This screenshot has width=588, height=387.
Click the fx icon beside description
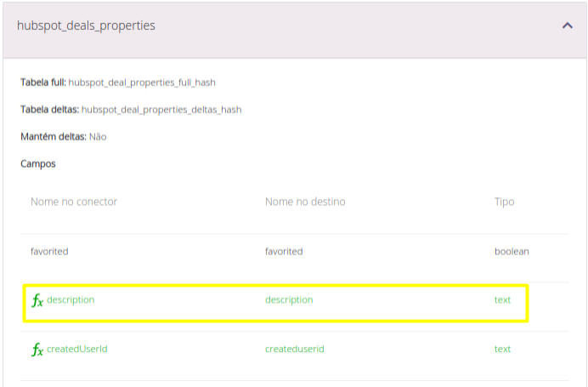37,300
